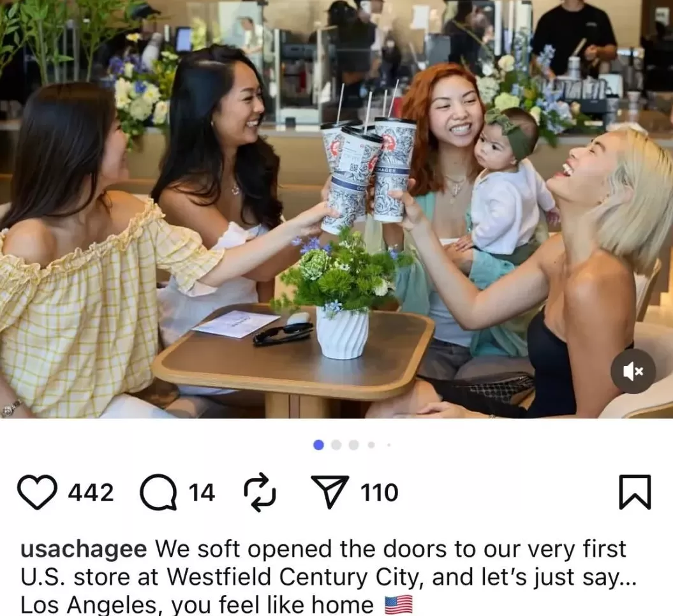Open the usachagee profile link
Viewport: 673px width, 616px height.
(84, 550)
